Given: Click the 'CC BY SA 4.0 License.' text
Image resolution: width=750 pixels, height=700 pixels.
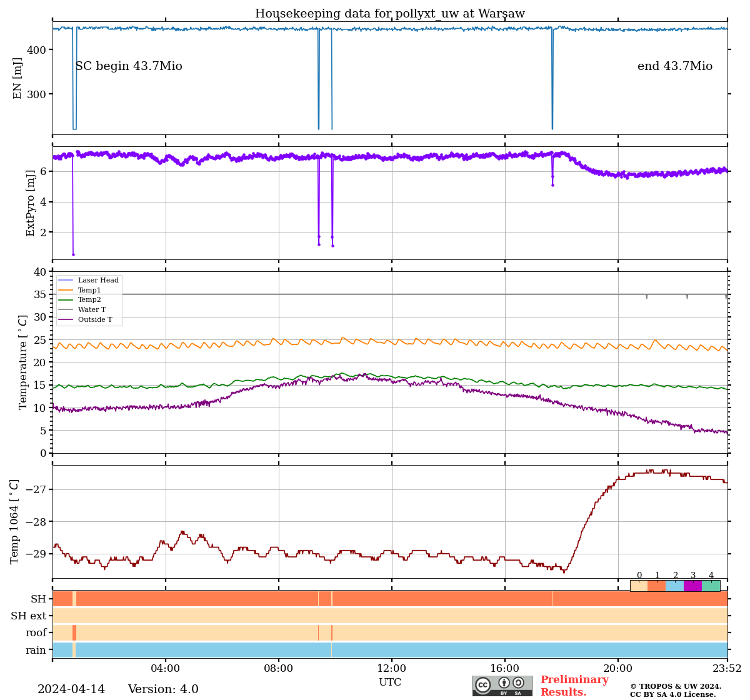Looking at the screenshot, I should coord(673,694).
